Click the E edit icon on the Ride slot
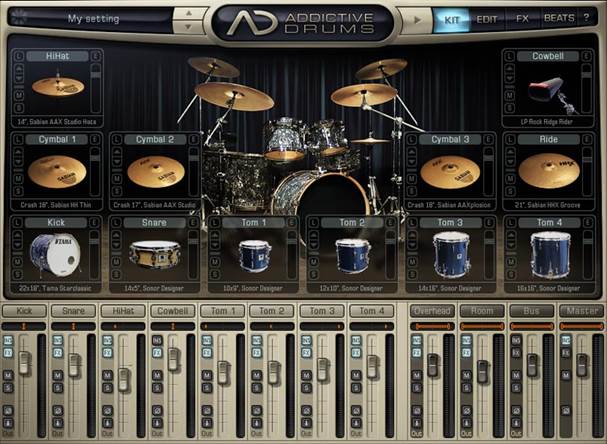 pos(587,139)
